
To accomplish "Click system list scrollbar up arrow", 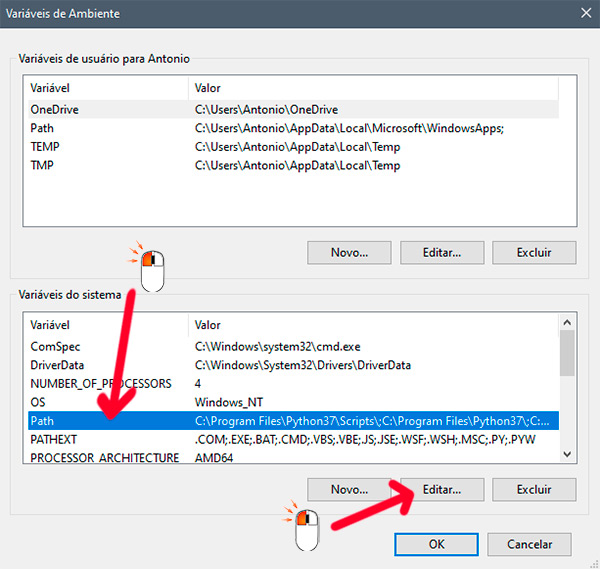I will [x=567, y=322].
